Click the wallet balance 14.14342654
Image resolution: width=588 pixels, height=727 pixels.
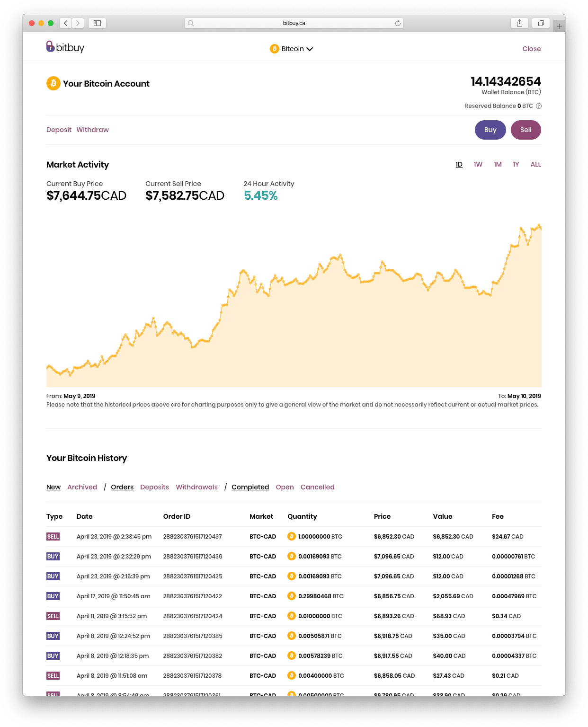[506, 81]
